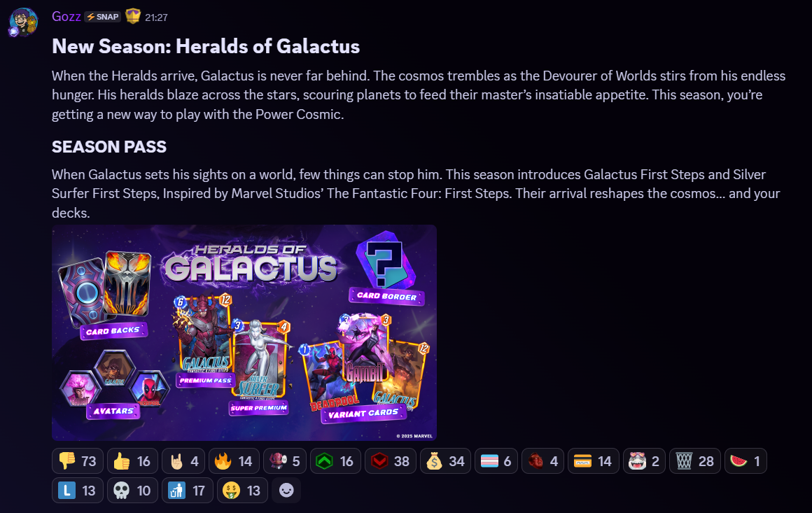Add the blue L reaction with 13

click(x=78, y=490)
